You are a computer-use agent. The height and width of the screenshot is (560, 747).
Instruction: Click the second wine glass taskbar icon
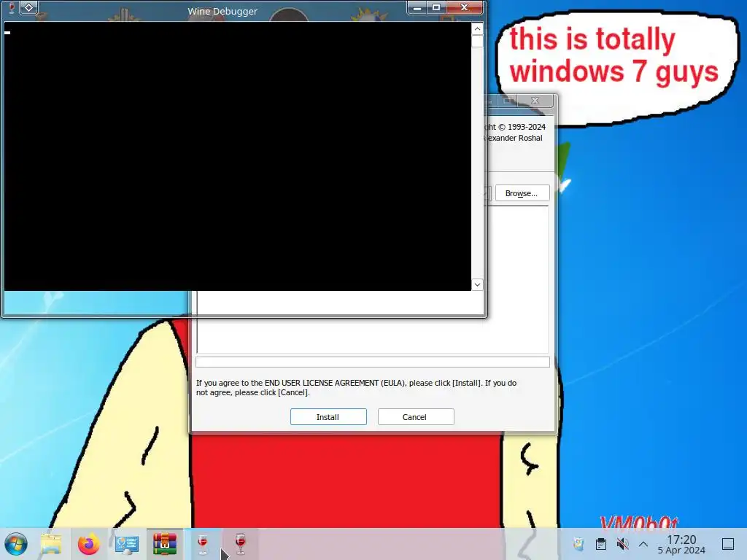pos(241,544)
